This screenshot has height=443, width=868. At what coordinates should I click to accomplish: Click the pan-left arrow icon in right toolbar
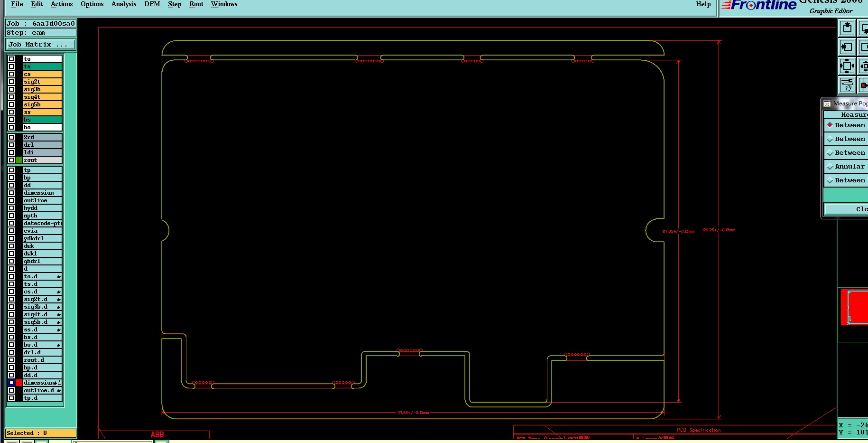pos(847,47)
